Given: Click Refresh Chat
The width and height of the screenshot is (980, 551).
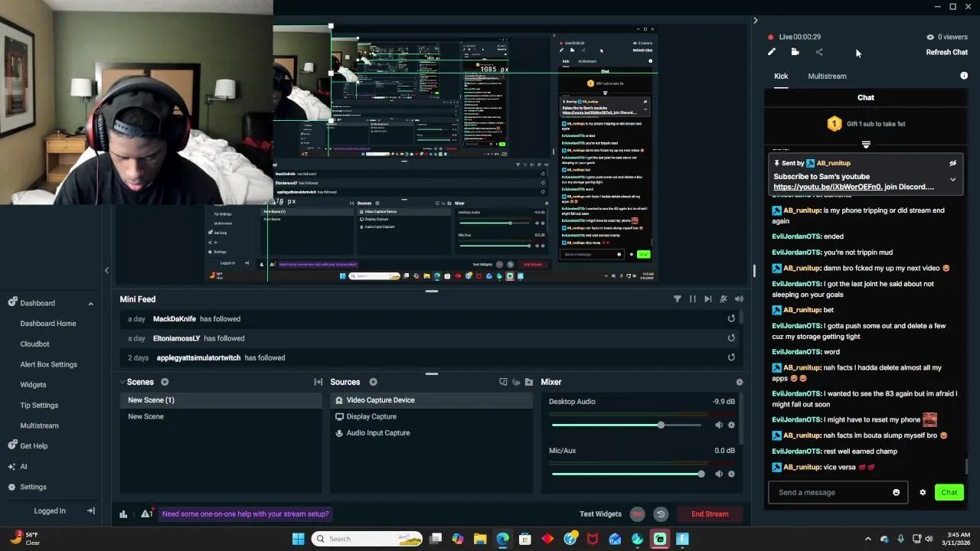Looking at the screenshot, I should pos(946,52).
